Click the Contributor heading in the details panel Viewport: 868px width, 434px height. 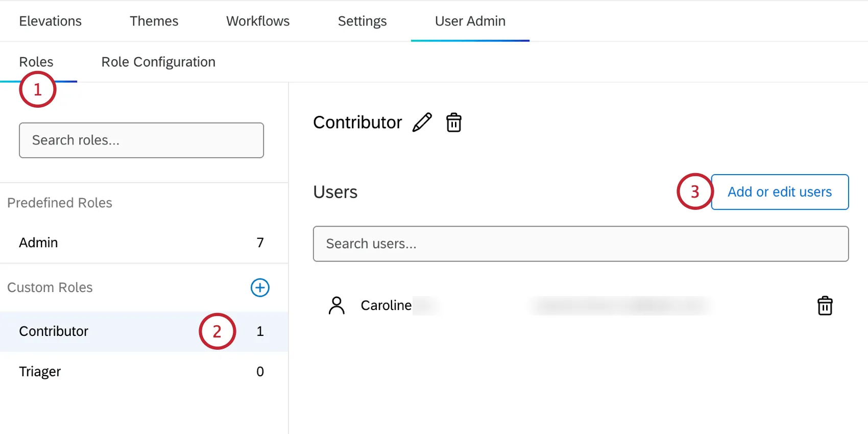coord(357,123)
